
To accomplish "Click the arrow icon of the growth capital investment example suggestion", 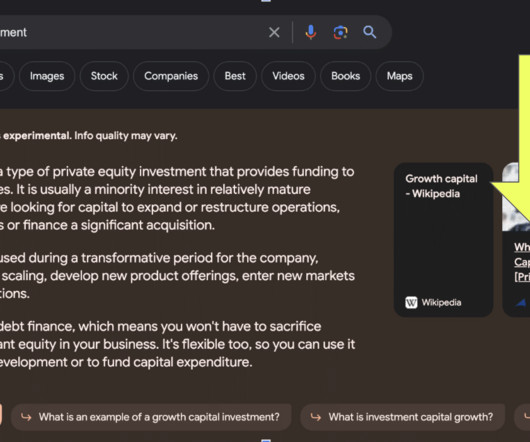I will coord(26,417).
